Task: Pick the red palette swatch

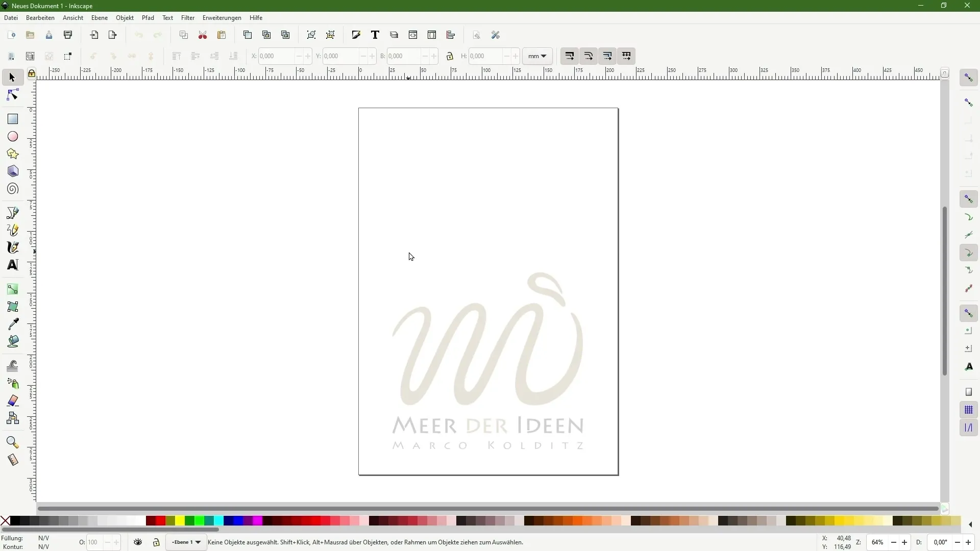Action: [160, 521]
